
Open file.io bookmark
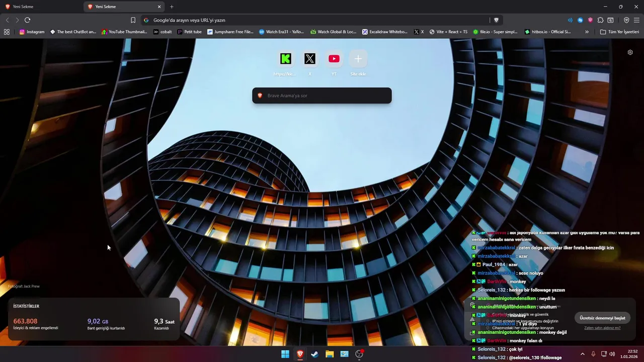(x=495, y=32)
